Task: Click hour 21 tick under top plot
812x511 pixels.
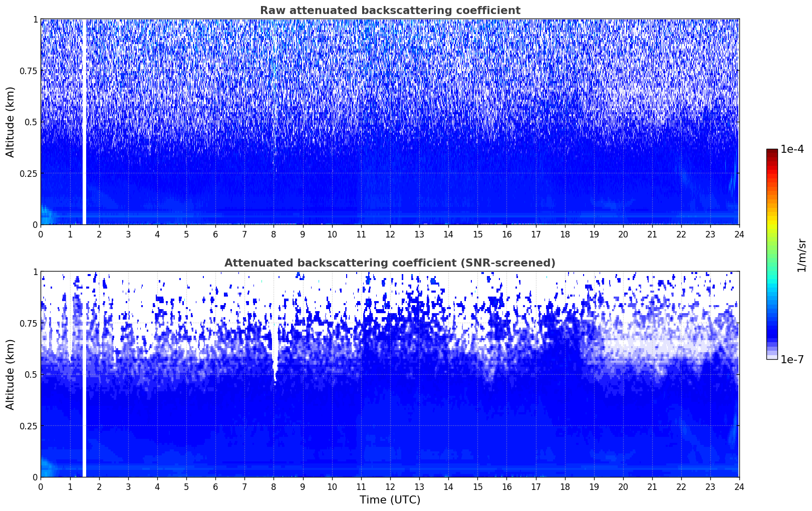Action: pos(652,234)
